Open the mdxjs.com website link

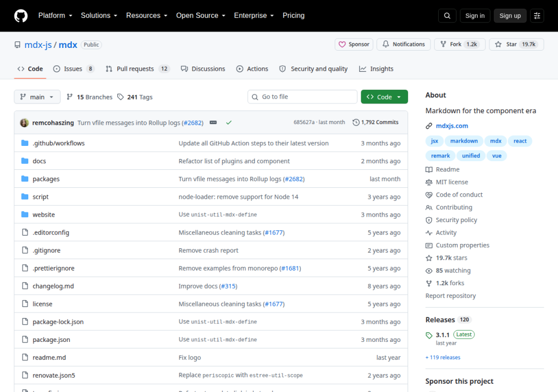452,126
